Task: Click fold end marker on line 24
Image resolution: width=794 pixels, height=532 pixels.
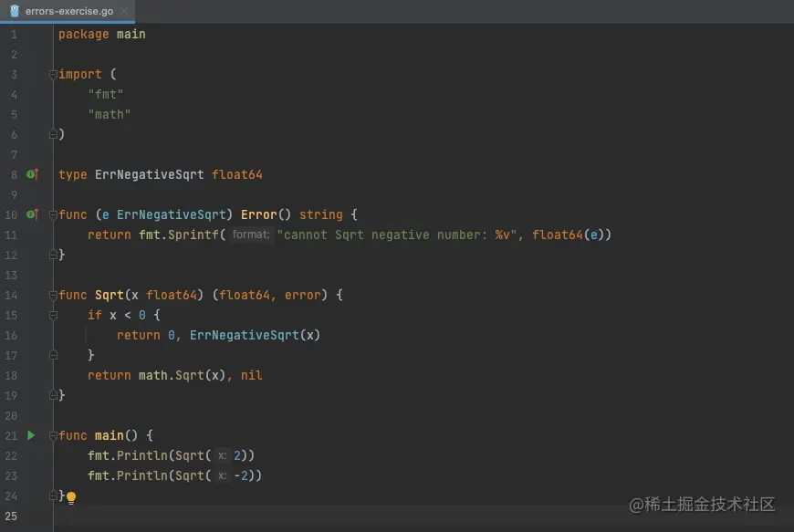Action: pos(53,496)
